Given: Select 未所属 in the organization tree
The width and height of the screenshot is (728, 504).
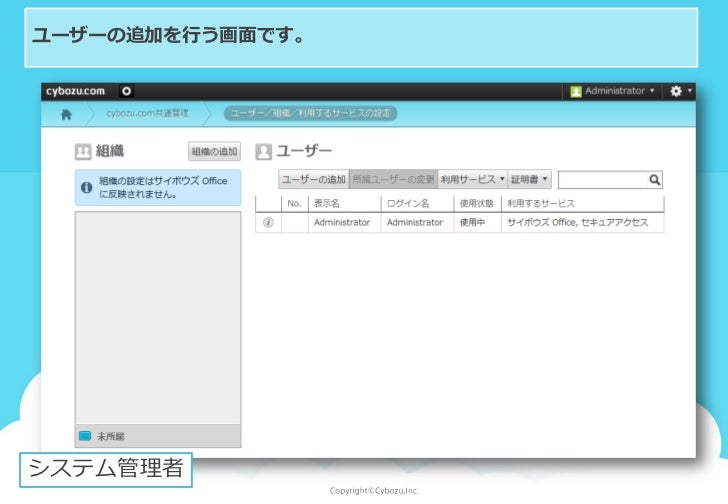Looking at the screenshot, I should 158,436.
